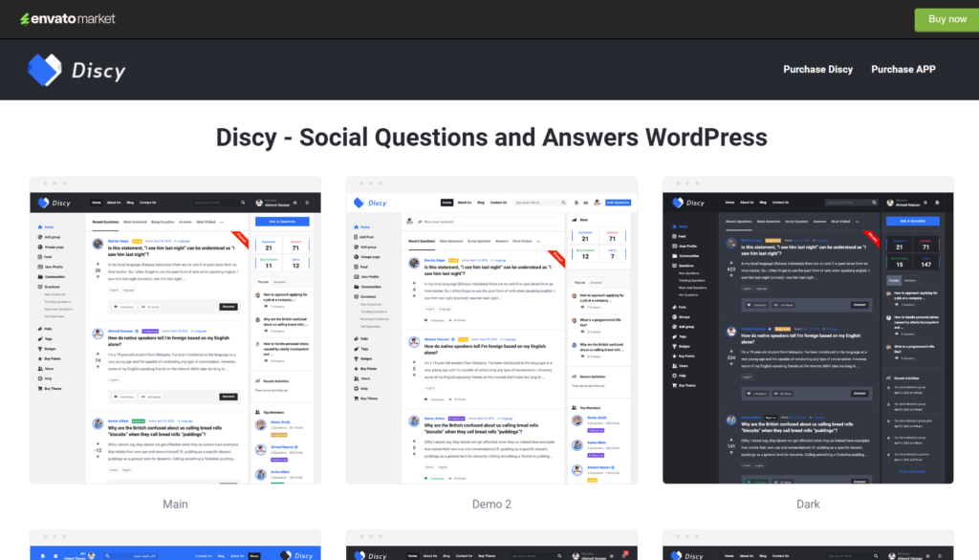This screenshot has height=560, width=979.
Task: Open the Purchase APP link
Action: point(903,70)
